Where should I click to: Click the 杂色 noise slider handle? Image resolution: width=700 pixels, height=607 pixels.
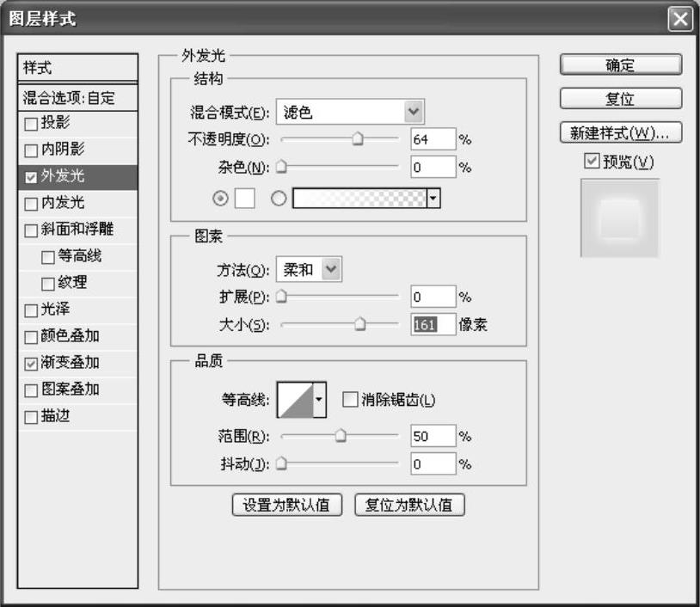(x=281, y=167)
